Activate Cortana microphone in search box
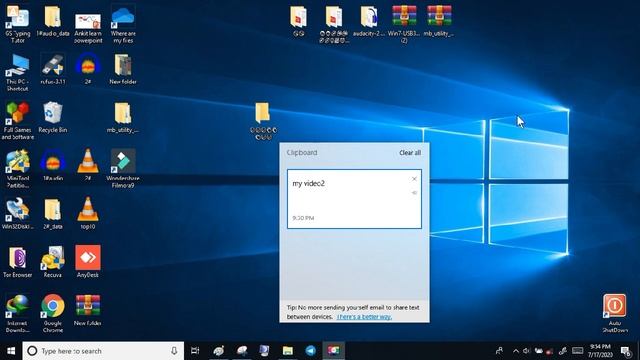The height and width of the screenshot is (360, 640). point(174,351)
